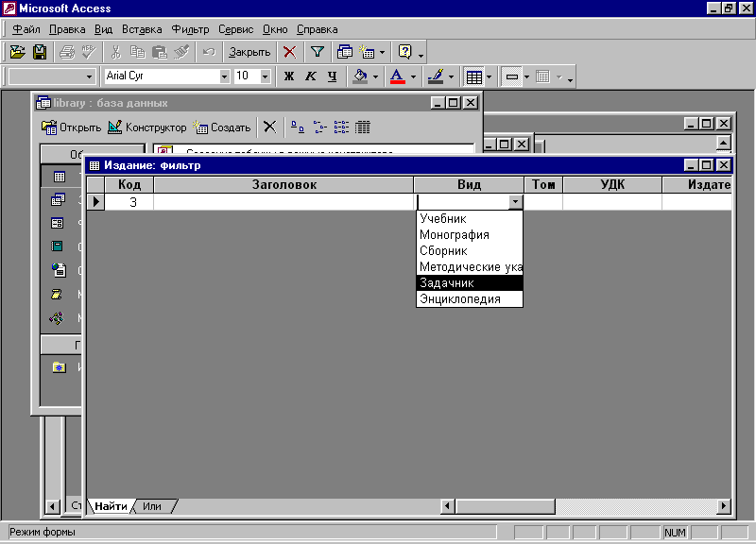This screenshot has width=756, height=544.
Task: Open the font size 10 dropdown
Action: 265,76
